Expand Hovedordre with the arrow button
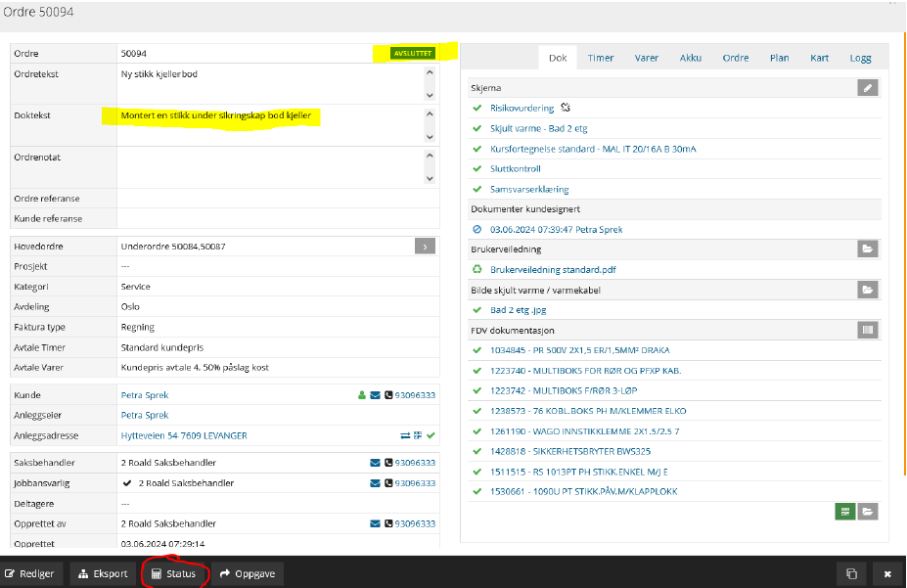The height and width of the screenshot is (588, 907). pos(425,247)
